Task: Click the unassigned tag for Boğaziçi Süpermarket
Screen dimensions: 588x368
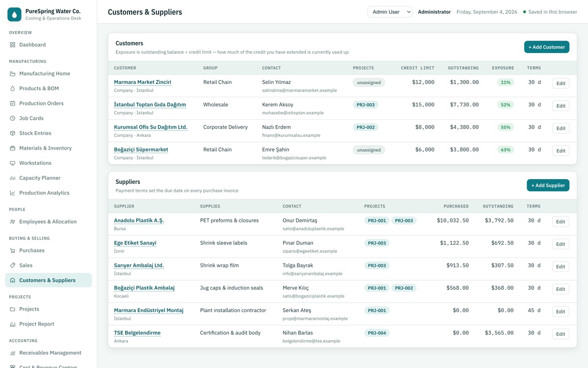Action: coord(369,150)
